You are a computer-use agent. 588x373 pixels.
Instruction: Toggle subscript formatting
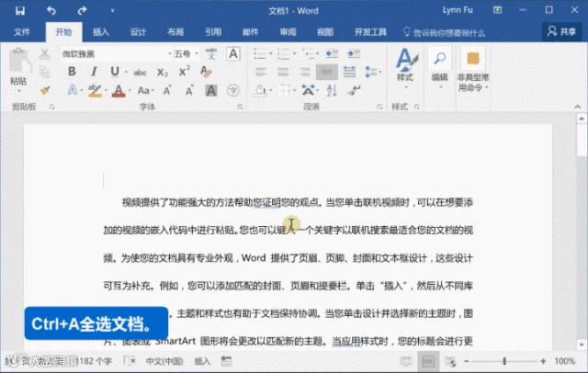(x=163, y=72)
